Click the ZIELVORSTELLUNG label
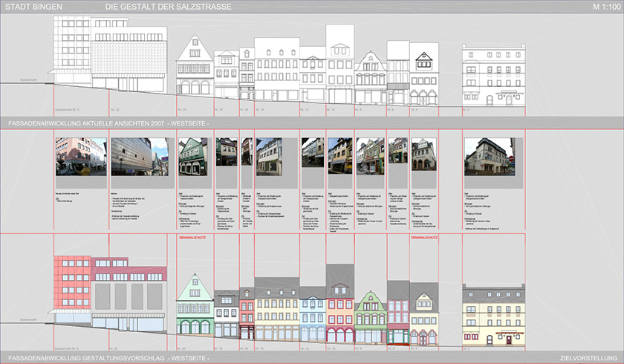 pyautogui.click(x=590, y=358)
